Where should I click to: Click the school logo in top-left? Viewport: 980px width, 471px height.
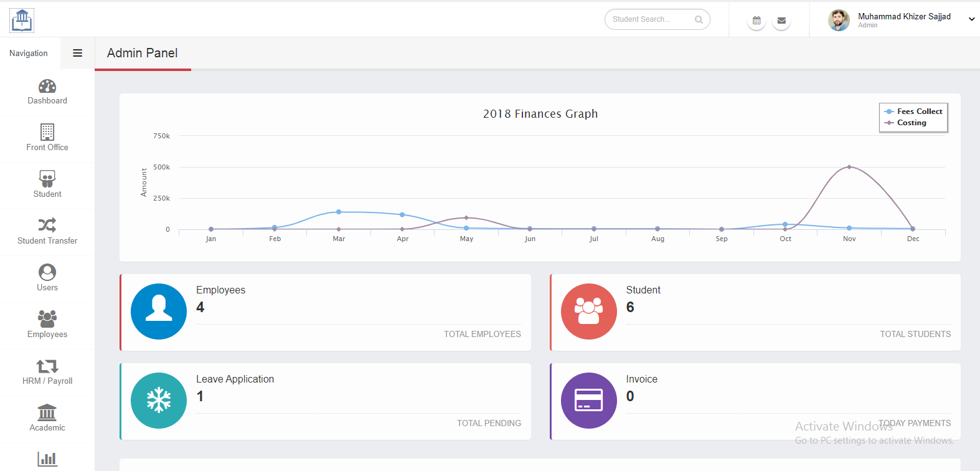click(x=22, y=20)
